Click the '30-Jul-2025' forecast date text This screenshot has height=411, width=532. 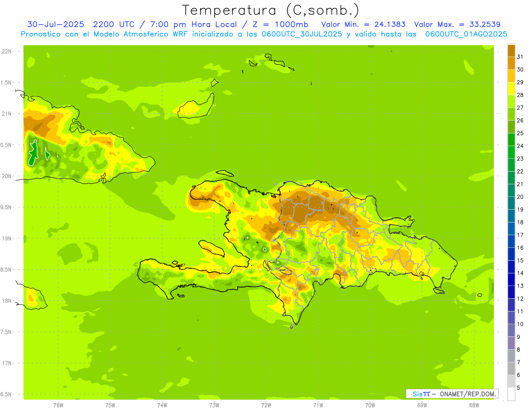(56, 24)
